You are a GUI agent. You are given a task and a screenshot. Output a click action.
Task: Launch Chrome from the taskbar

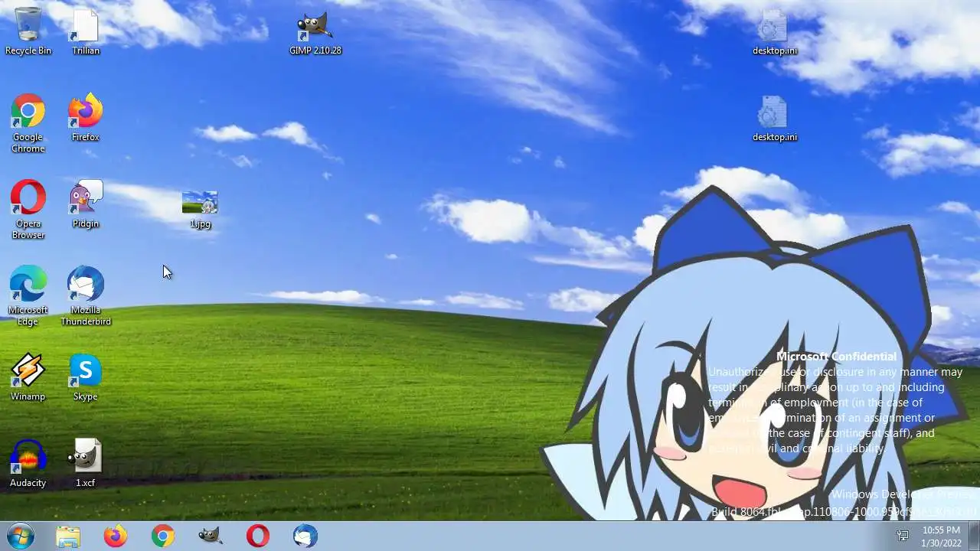(163, 536)
